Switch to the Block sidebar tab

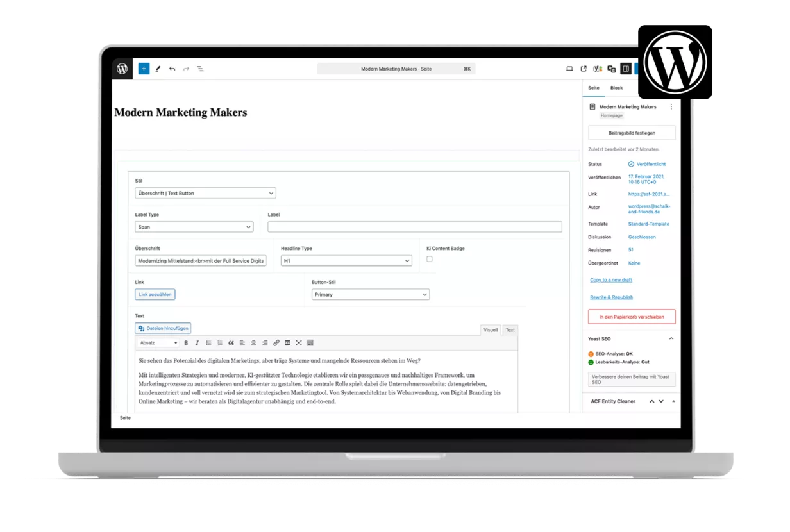point(616,88)
